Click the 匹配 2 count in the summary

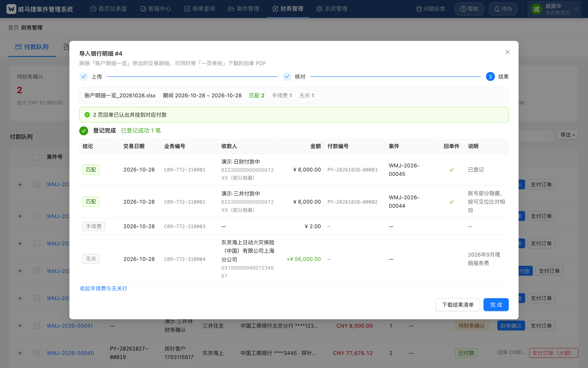257,95
